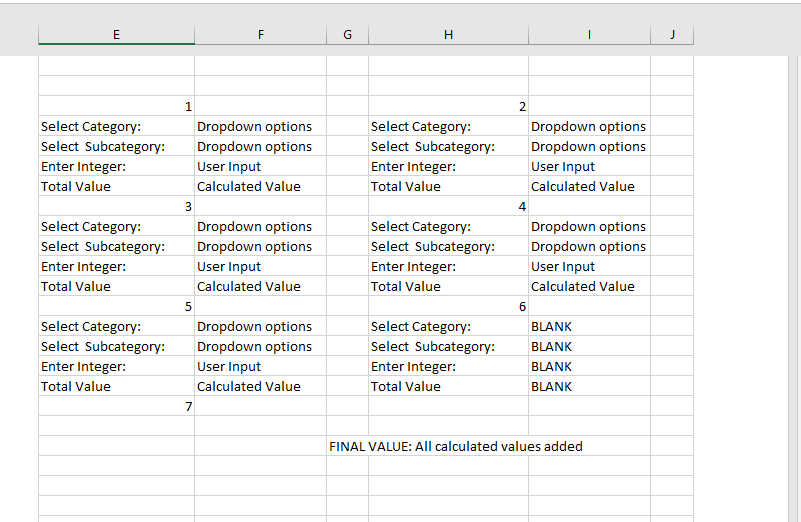Select section 4 Category 'Dropdown options' cell
The height and width of the screenshot is (522, 801).
(x=590, y=226)
